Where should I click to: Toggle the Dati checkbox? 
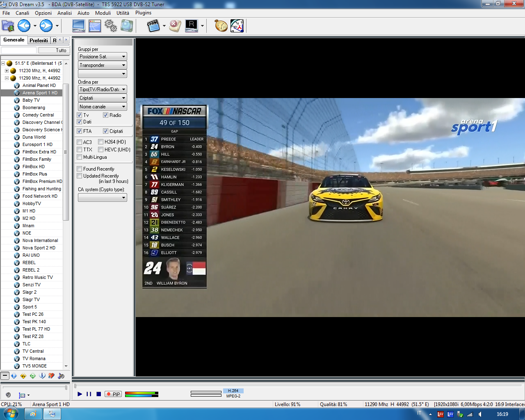80,122
